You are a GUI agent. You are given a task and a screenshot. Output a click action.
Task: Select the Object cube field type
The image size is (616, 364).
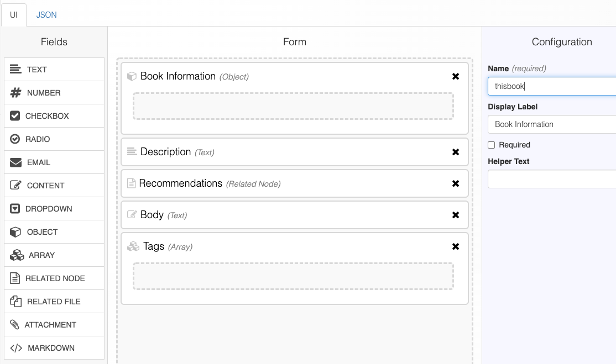pyautogui.click(x=15, y=232)
